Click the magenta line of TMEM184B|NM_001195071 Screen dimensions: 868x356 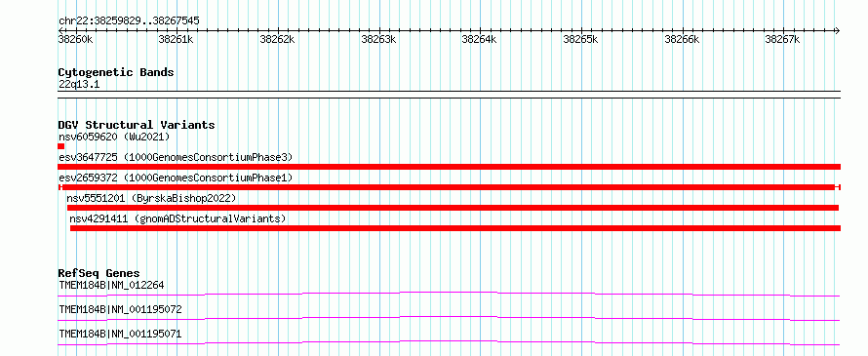449,342
